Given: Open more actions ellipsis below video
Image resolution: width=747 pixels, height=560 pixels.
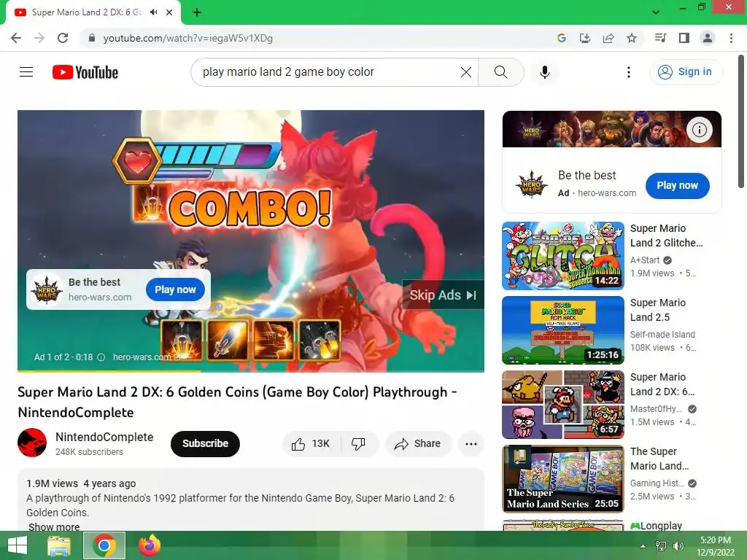Looking at the screenshot, I should (x=471, y=444).
